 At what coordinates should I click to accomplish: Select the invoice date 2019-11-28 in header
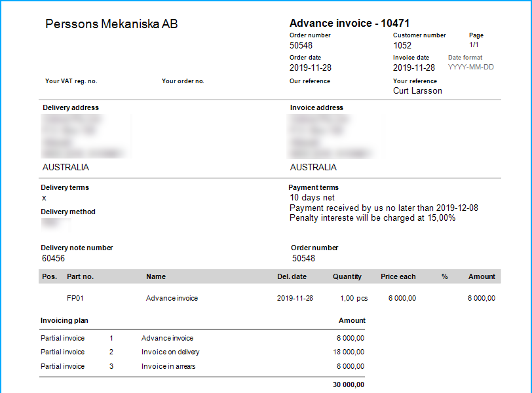(x=414, y=68)
